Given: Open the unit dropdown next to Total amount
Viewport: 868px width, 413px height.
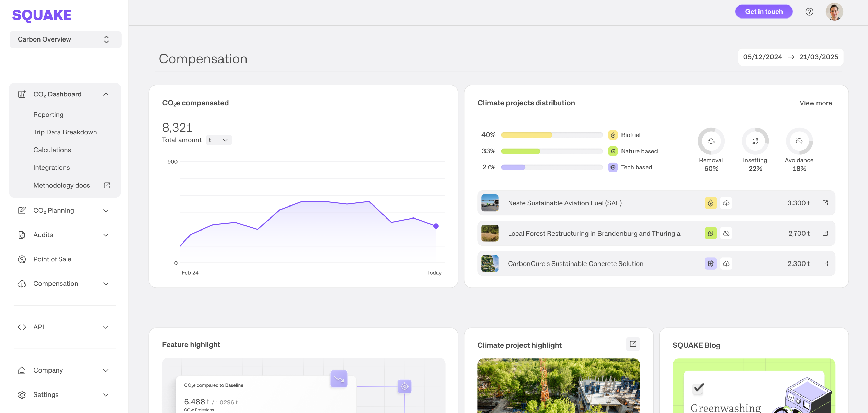Looking at the screenshot, I should (219, 140).
